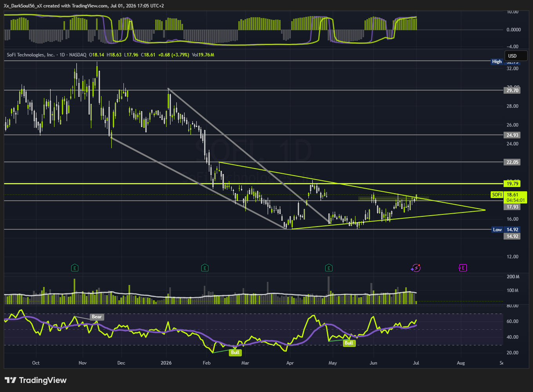Viewport: 533px width, 392px height.
Task: Click the TradingView logo at bottom left
Action: (x=36, y=380)
